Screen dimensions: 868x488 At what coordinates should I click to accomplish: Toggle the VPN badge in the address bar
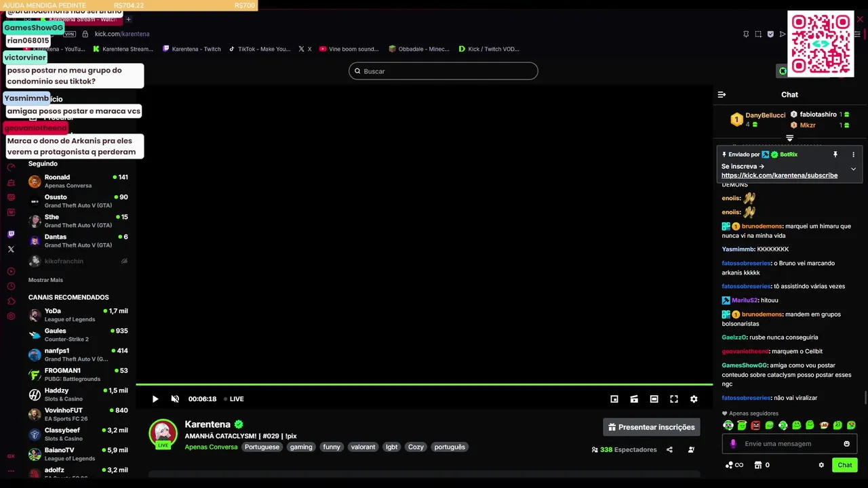pyautogui.click(x=70, y=34)
